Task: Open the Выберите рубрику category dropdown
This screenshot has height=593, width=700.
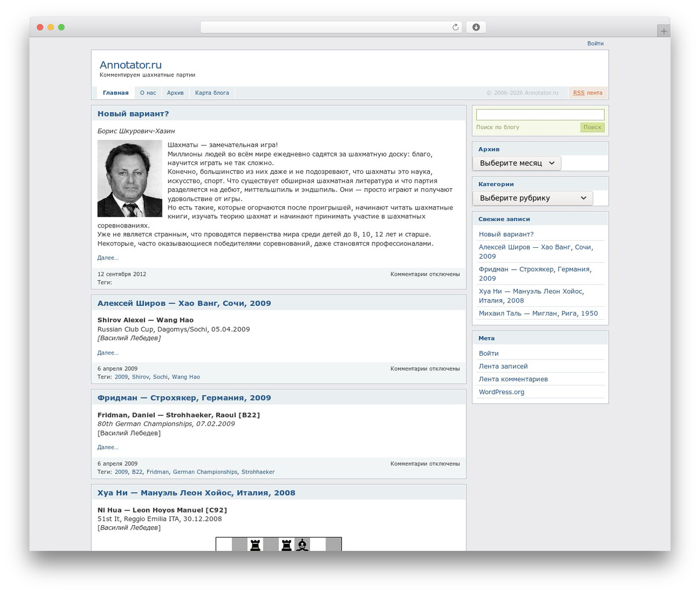Action: pos(533,198)
